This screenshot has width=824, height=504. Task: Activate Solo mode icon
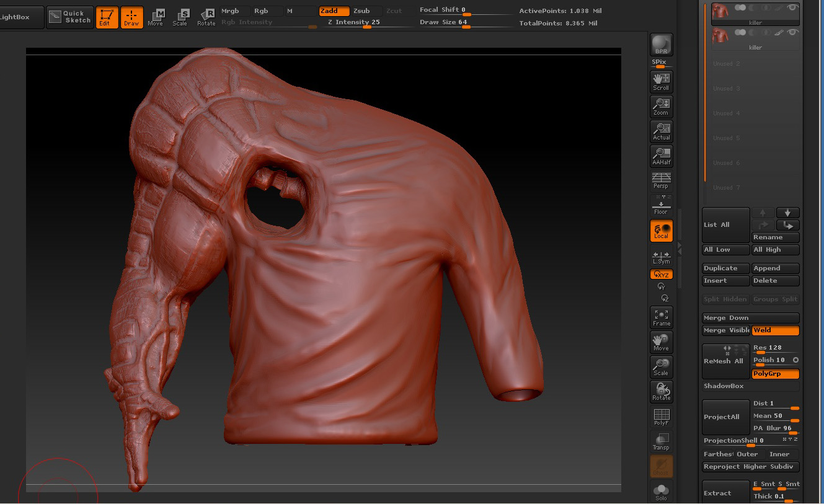[661, 492]
